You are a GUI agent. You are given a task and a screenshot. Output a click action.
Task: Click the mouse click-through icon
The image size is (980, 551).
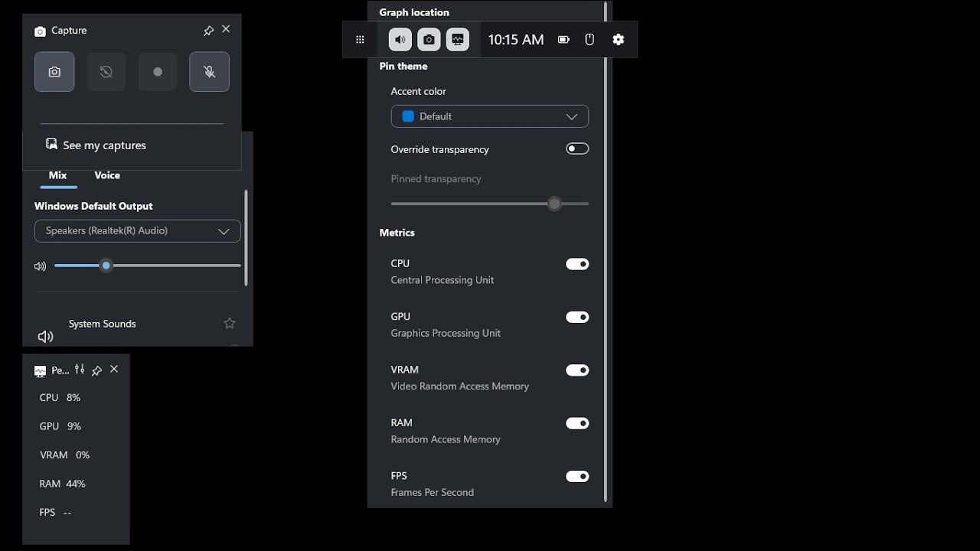[x=590, y=40]
